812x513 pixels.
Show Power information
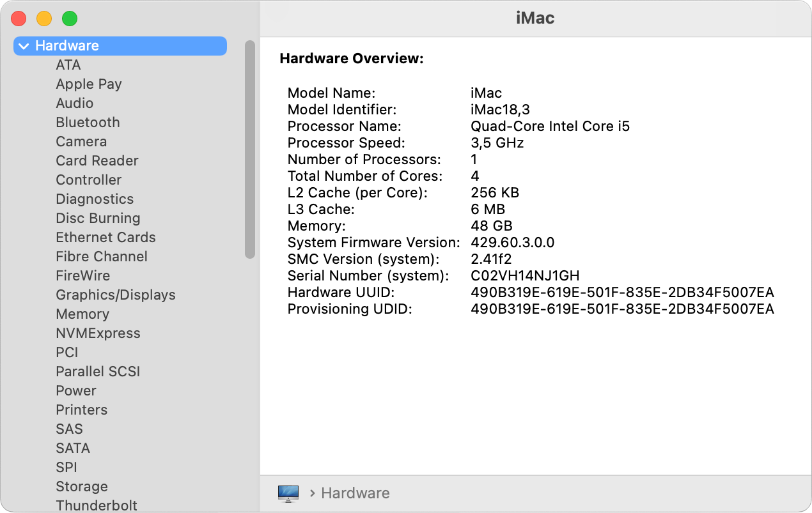(76, 391)
